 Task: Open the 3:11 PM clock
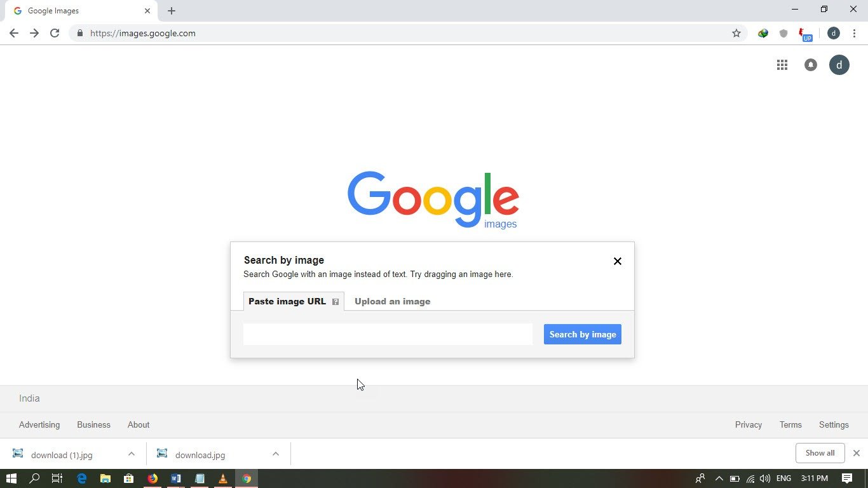[x=814, y=478]
